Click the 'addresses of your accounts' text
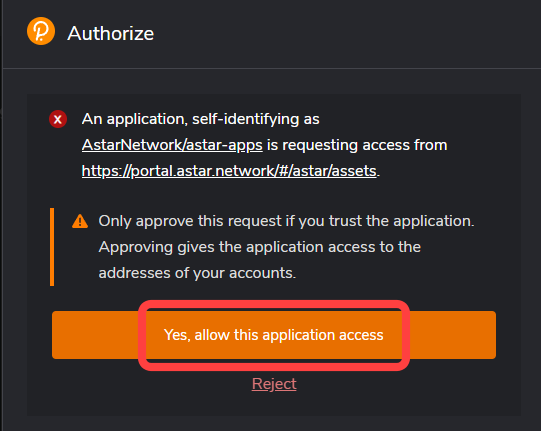 [197, 273]
